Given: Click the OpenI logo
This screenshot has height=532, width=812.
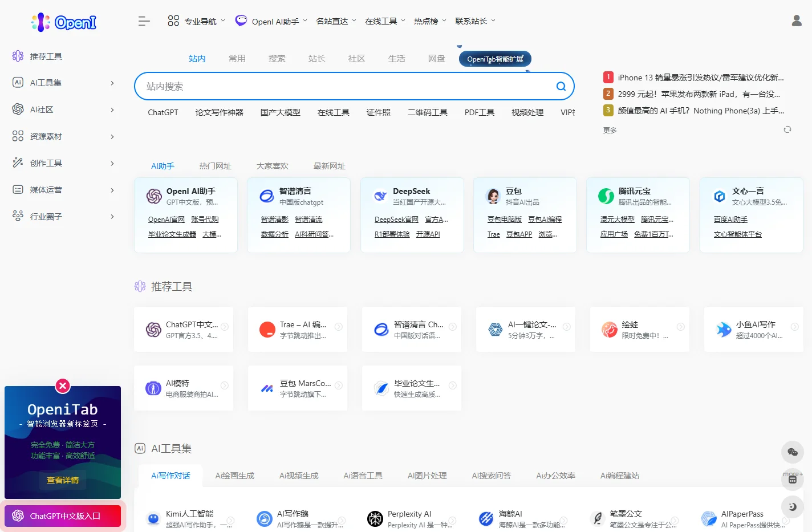Looking at the screenshot, I should [x=63, y=22].
